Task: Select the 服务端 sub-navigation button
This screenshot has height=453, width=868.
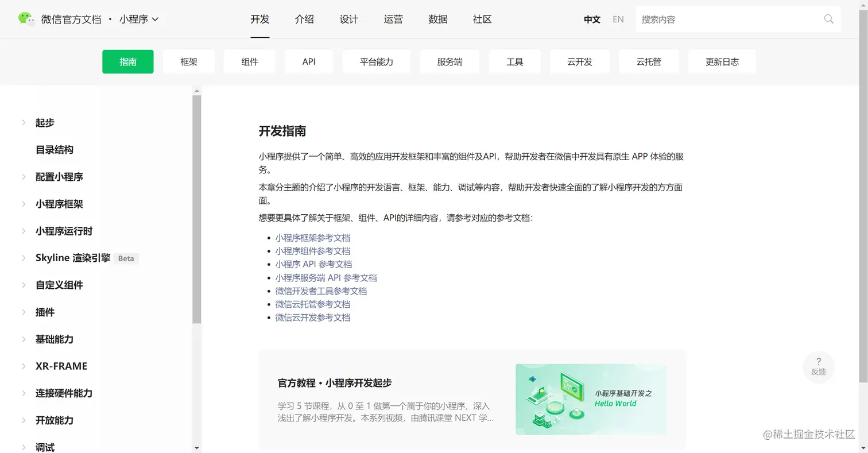Action: 449,61
